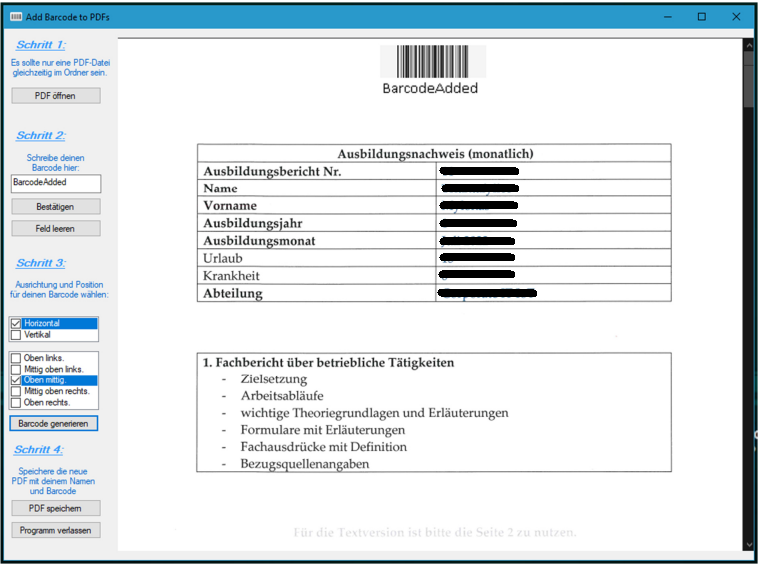Image resolution: width=759 pixels, height=565 pixels.
Task: Click 'Formulare mit Erläuterungen' list item
Action: (x=323, y=430)
